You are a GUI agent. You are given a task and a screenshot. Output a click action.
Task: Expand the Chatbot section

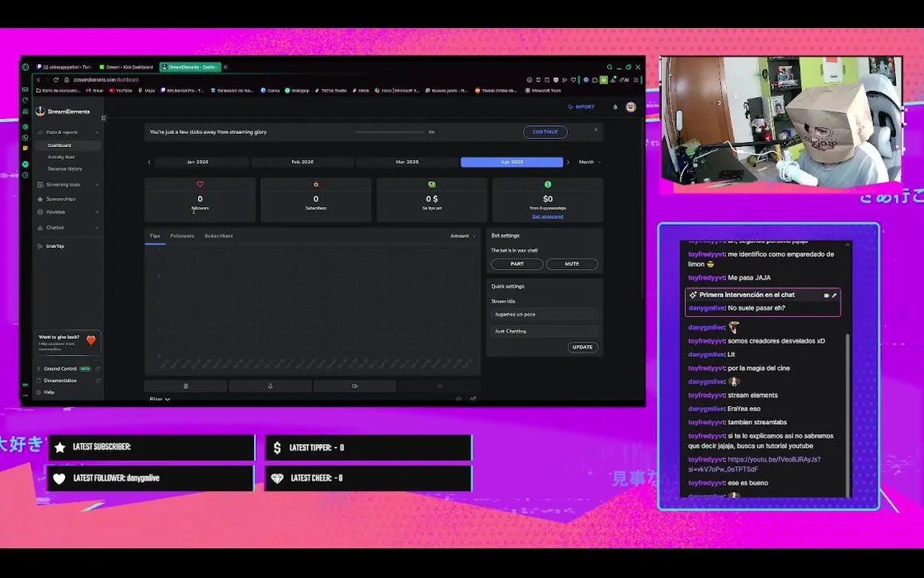click(x=68, y=228)
